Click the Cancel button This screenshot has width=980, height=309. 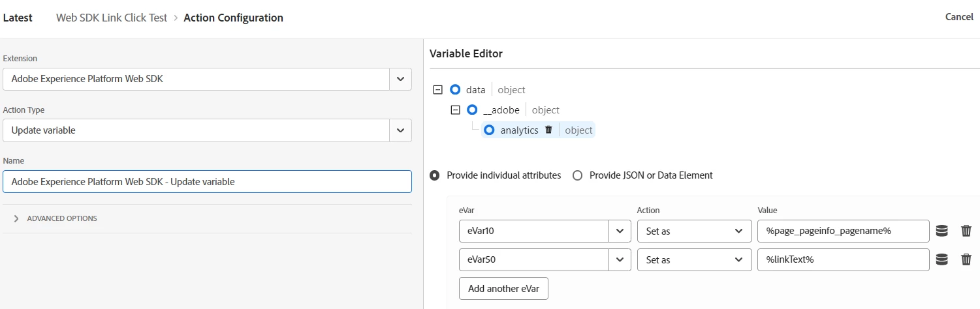tap(959, 17)
